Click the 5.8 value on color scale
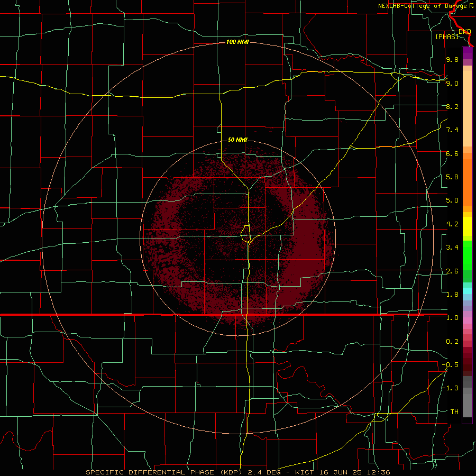 click(x=452, y=177)
